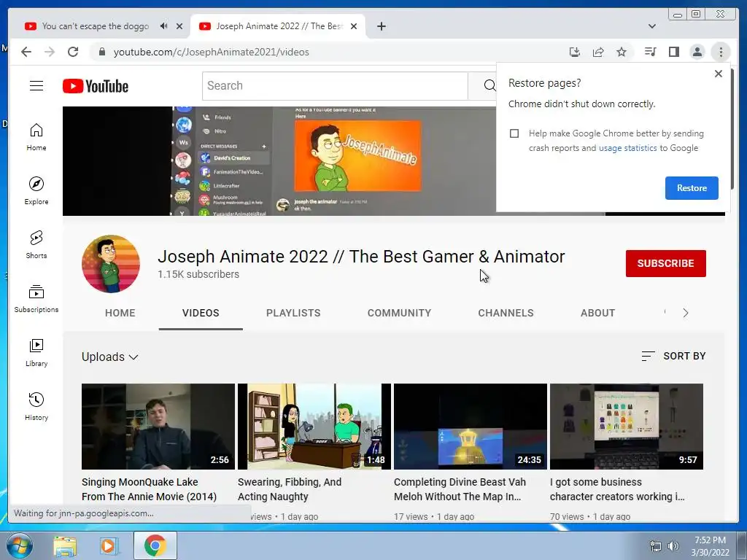
Task: Open Chrome's three-dot menu
Action: [x=721, y=52]
